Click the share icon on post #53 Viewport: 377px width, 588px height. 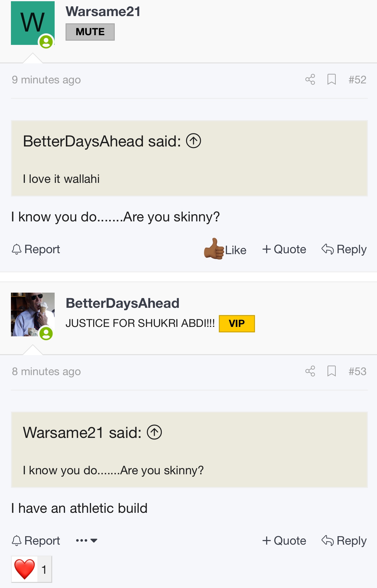tap(310, 371)
